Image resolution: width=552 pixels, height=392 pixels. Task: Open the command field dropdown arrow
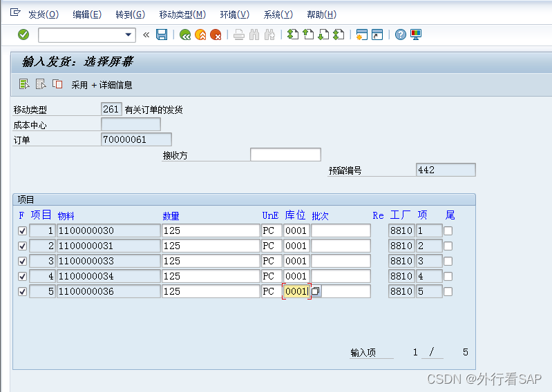pos(128,35)
